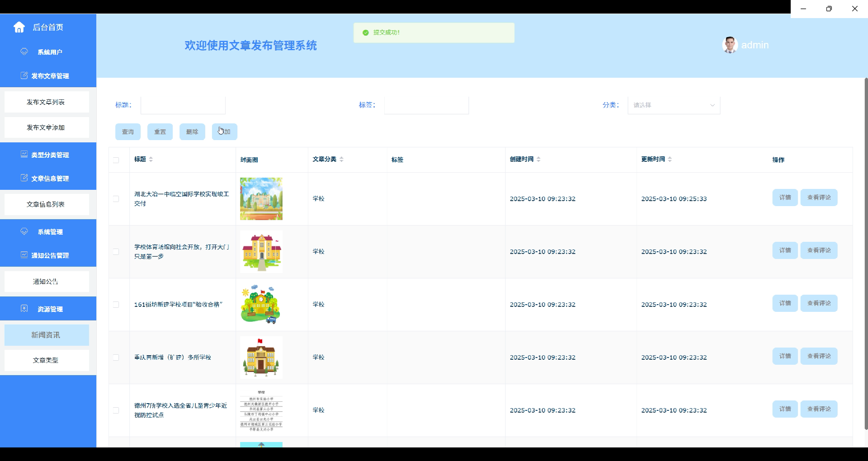Open 详情 for 学校体育场馆 row

click(x=785, y=250)
